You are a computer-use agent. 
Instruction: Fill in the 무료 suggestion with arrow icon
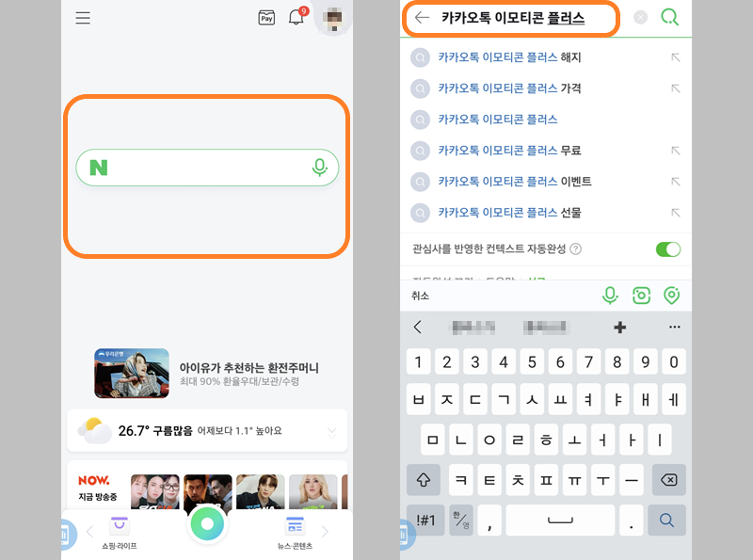point(675,151)
